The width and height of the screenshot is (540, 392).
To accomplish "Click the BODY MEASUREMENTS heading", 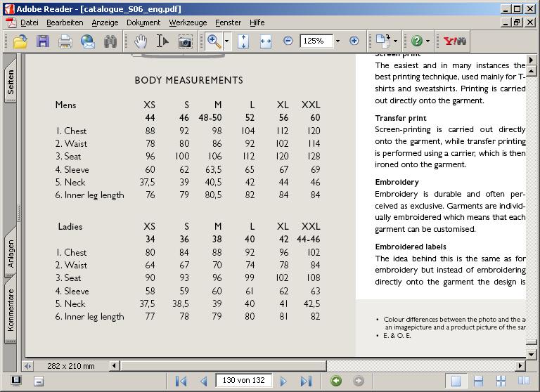I will 188,80.
